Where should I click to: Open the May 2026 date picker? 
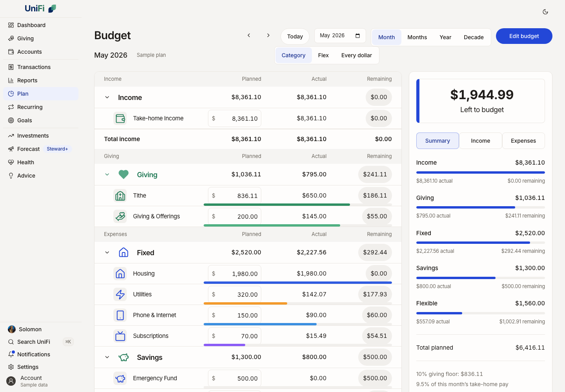(340, 36)
